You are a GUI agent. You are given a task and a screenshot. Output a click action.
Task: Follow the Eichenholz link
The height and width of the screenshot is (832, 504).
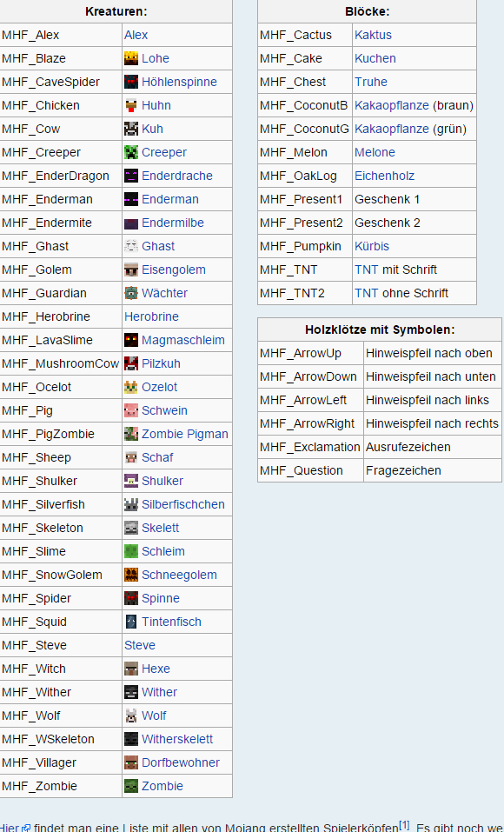385,176
